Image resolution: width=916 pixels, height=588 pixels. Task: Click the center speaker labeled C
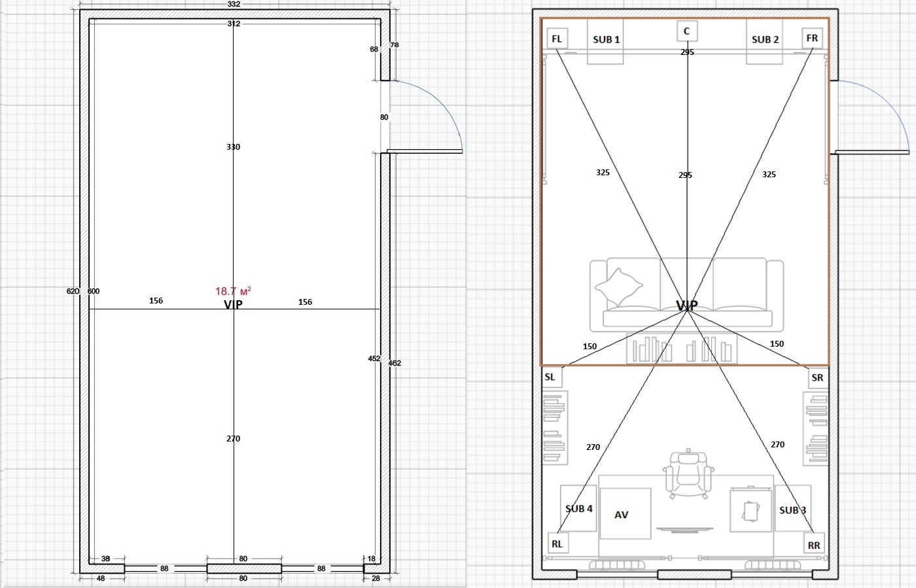tap(686, 31)
